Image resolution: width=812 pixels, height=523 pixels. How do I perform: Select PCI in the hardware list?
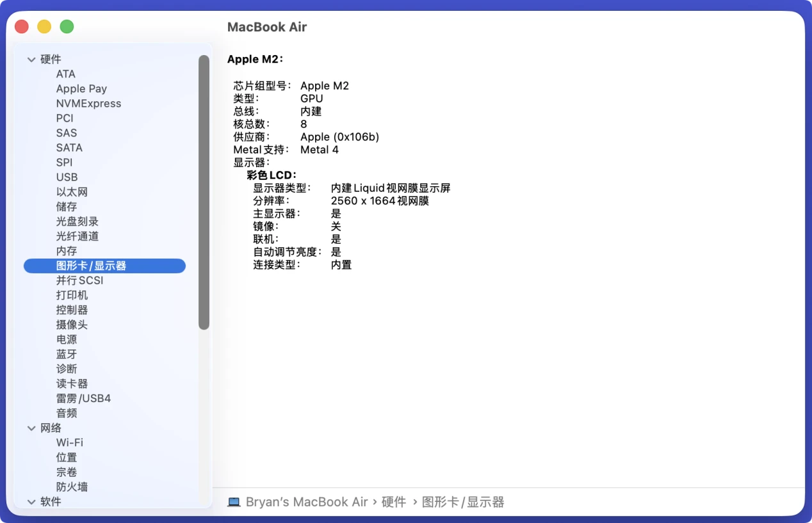(65, 118)
